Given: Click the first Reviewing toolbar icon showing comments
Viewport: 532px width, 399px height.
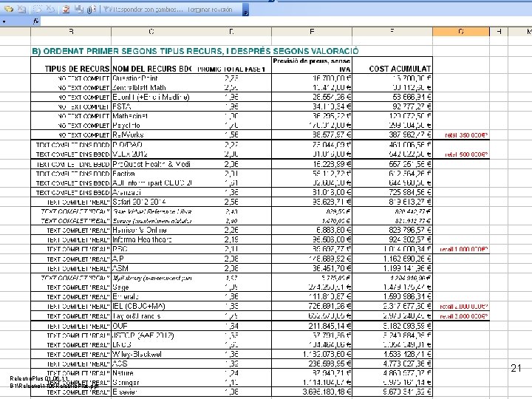Looking at the screenshot, I should [9, 9].
